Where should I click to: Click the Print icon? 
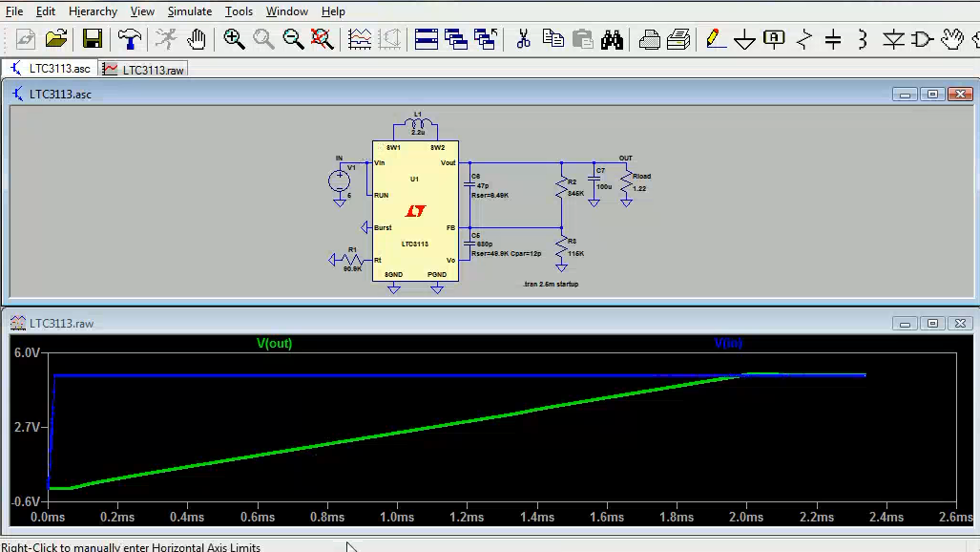pyautogui.click(x=678, y=39)
